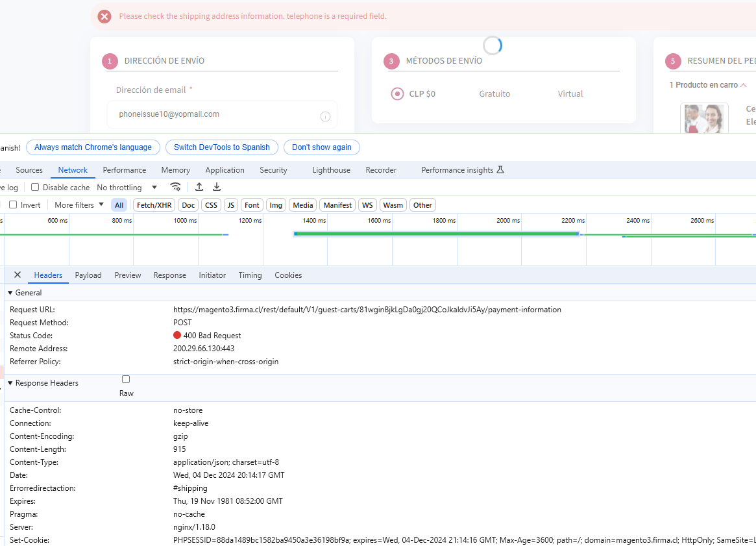Select the CLP $0 shipping radio button
Image resolution: width=756 pixels, height=546 pixels.
click(x=396, y=93)
